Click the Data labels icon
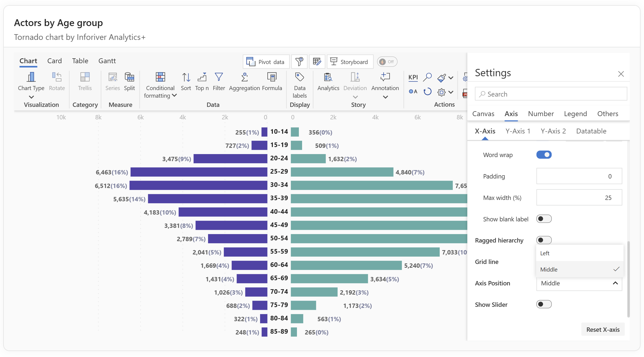The image size is (644, 357). tap(299, 78)
